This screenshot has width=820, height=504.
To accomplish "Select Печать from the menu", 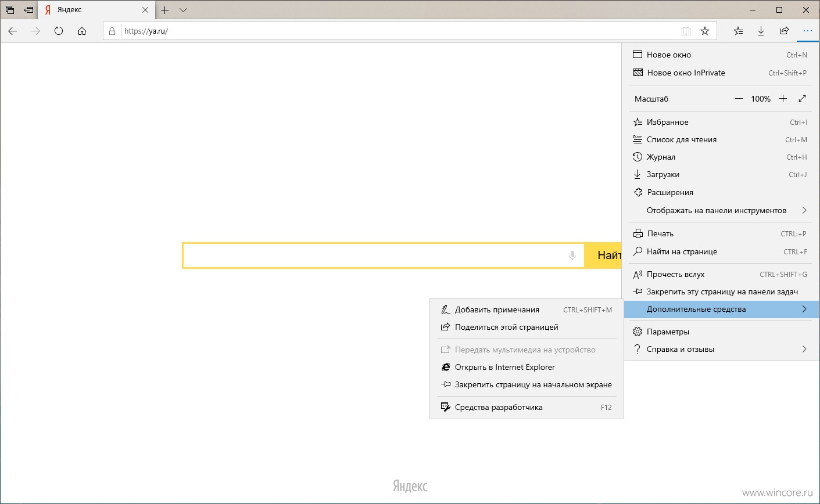I will point(721,233).
